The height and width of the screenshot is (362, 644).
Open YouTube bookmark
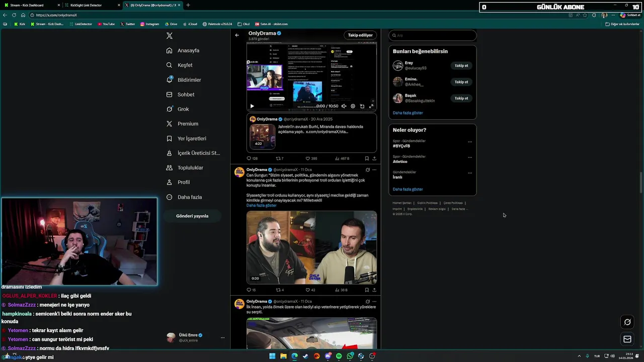(106, 24)
